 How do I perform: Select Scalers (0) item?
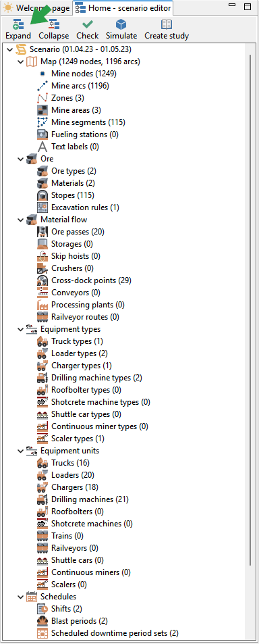pyautogui.click(x=69, y=585)
